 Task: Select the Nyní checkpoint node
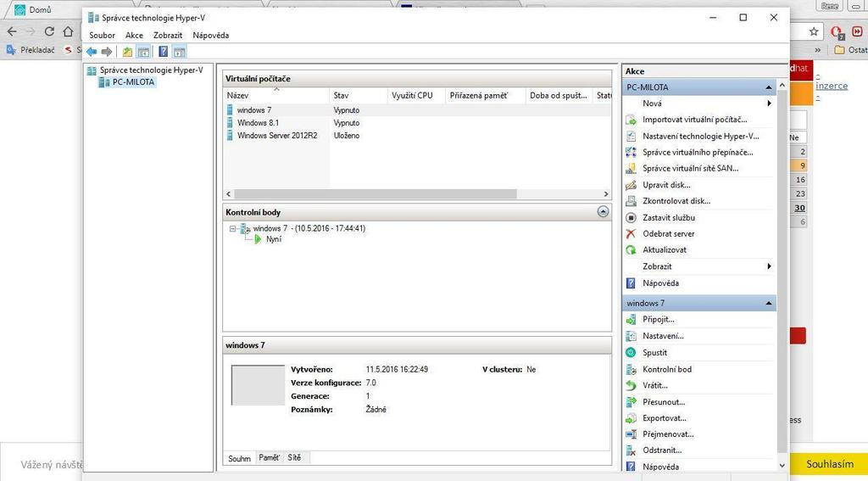coord(273,239)
